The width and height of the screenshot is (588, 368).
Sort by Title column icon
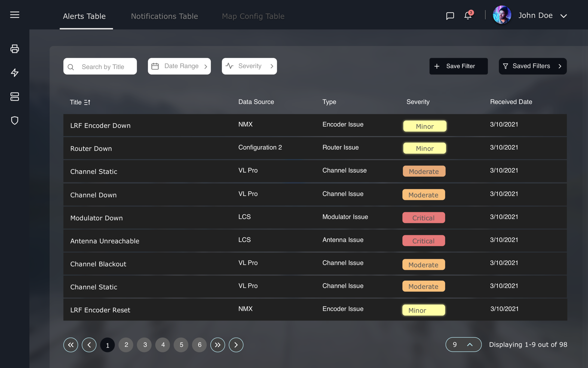click(x=87, y=102)
